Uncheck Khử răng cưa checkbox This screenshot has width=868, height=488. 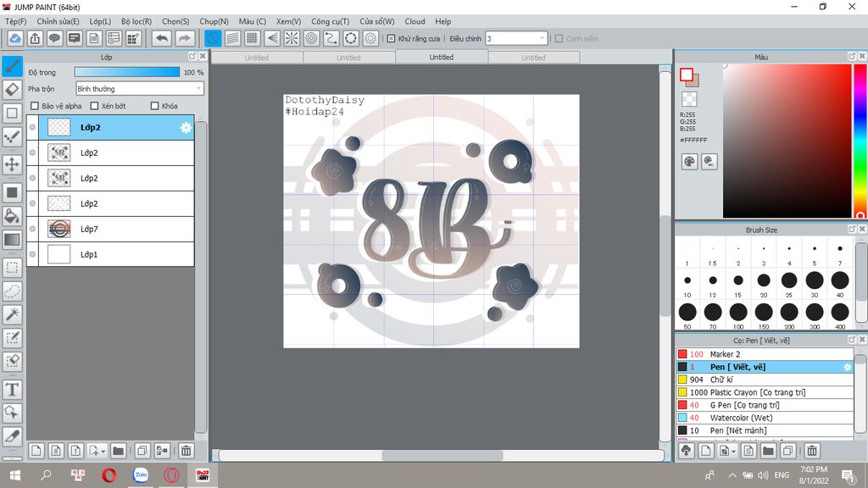click(x=391, y=39)
